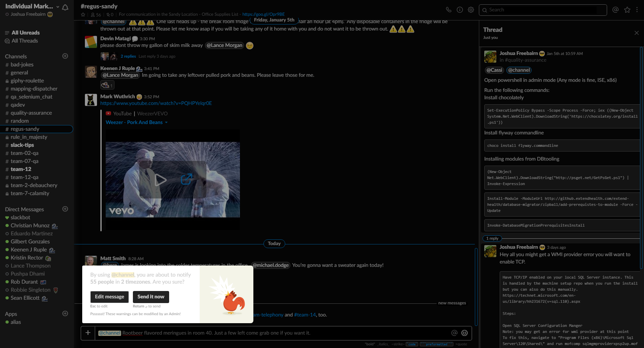This screenshot has width=644, height=348.
Task: Add a channel with the plus icon
Action: (65, 56)
